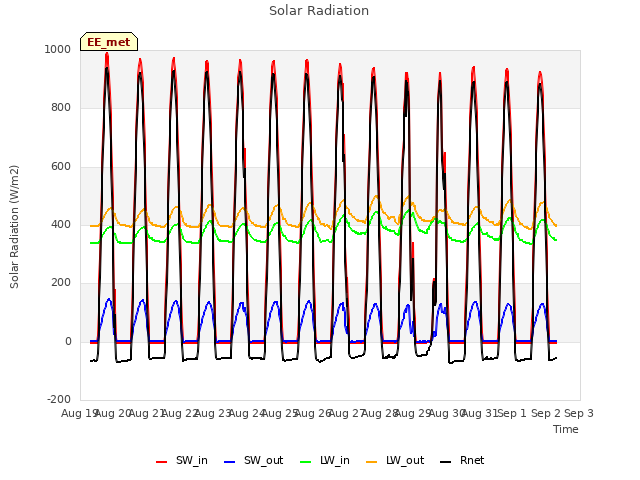Click the green LW_in legend color marker

[305, 462]
